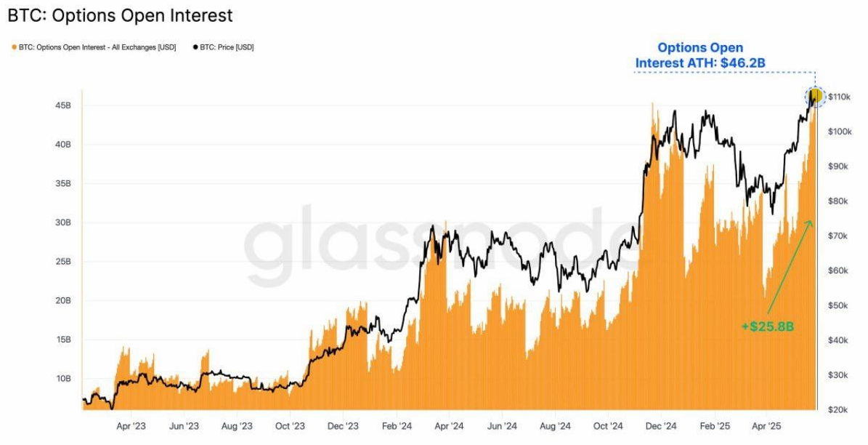Click the $20k right axis tick
This screenshot has width=868, height=445.
(x=837, y=409)
